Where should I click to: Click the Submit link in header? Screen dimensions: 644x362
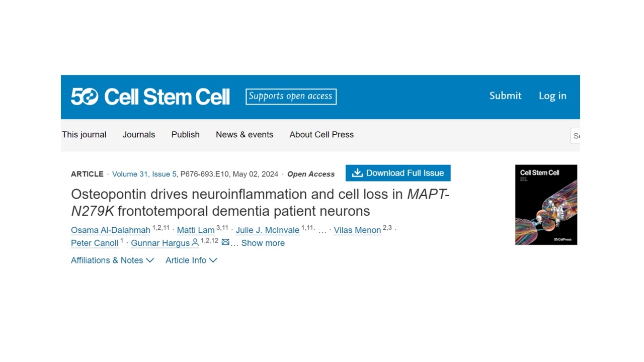(505, 96)
